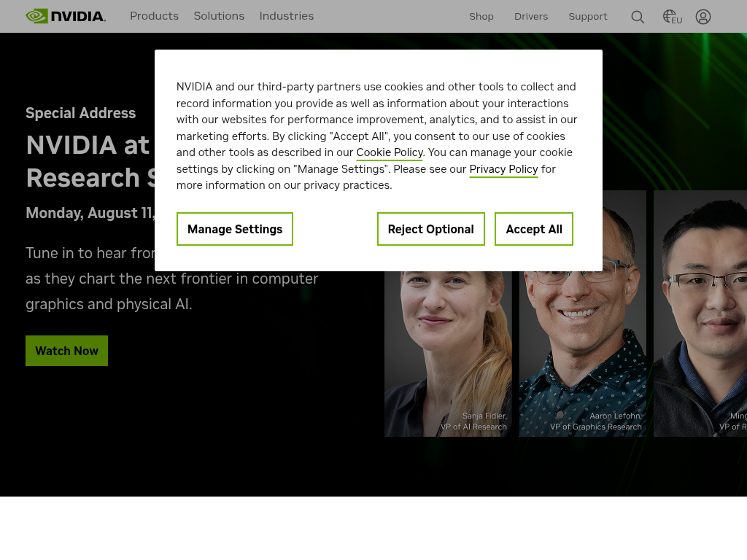The height and width of the screenshot is (560, 747).
Task: Open the Support page
Action: click(x=588, y=16)
